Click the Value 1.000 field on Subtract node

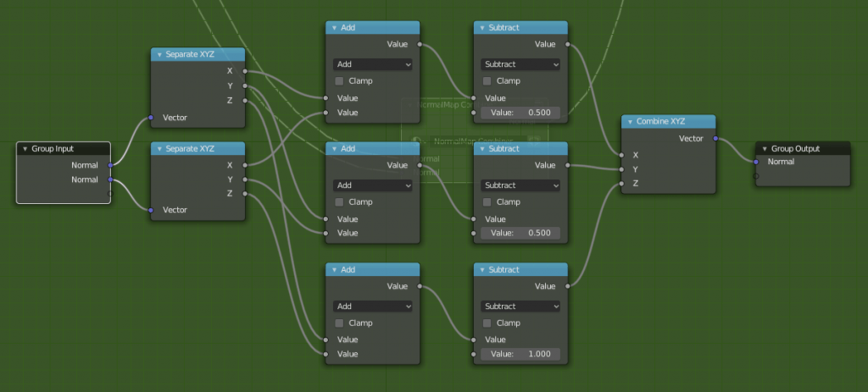pos(520,355)
